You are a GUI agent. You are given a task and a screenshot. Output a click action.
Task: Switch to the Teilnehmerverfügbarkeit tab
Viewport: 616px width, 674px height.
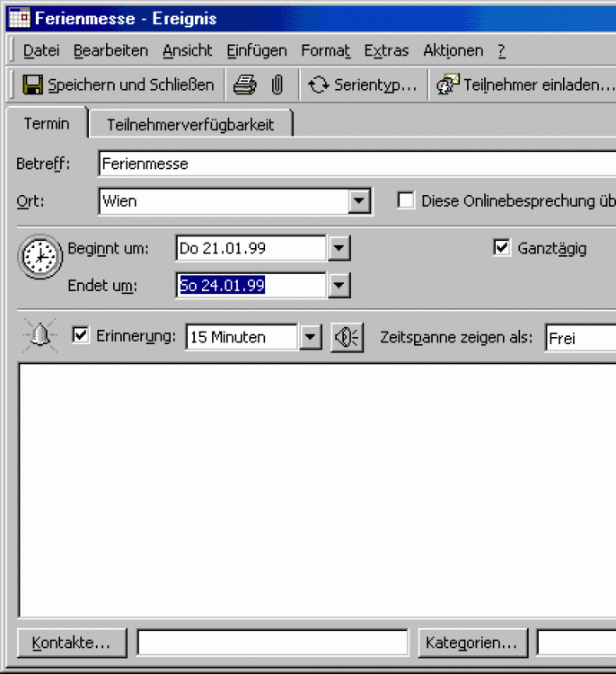pyautogui.click(x=190, y=125)
